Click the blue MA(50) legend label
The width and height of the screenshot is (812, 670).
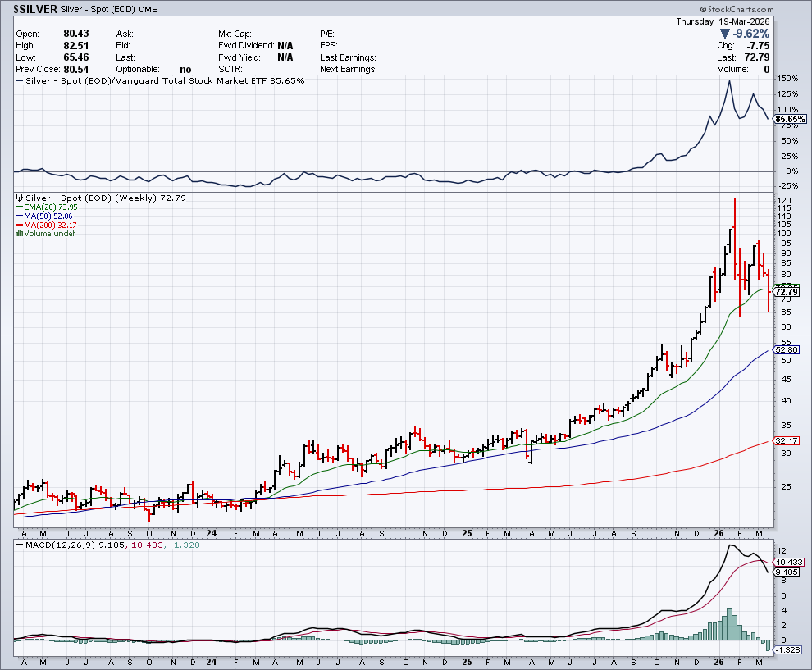pos(48,216)
